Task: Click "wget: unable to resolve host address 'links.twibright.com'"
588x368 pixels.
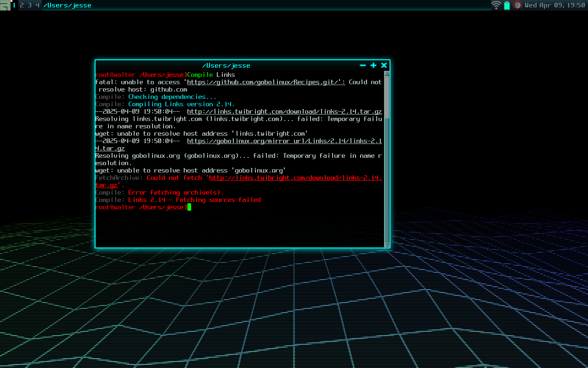Action: tap(202, 133)
